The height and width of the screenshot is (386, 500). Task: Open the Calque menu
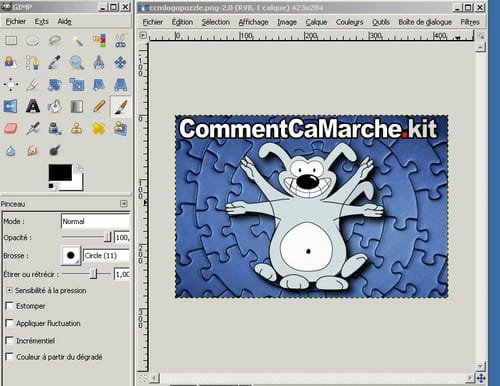316,22
